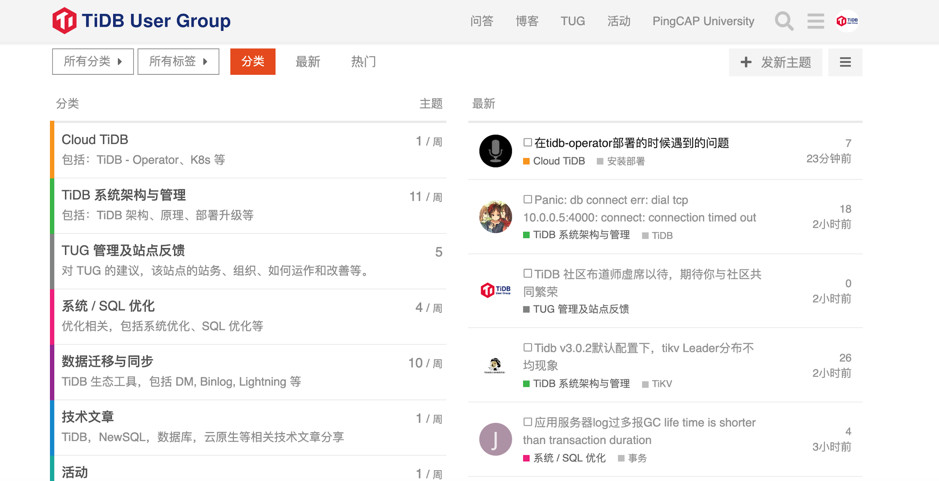
Task: Open the user profile avatar
Action: (x=847, y=21)
